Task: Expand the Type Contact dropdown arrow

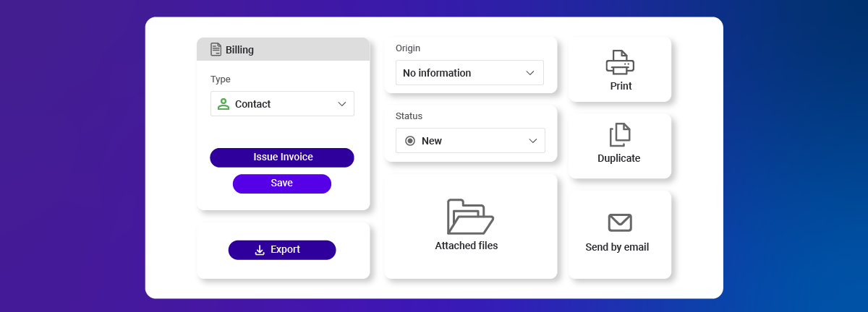Action: 342,104
